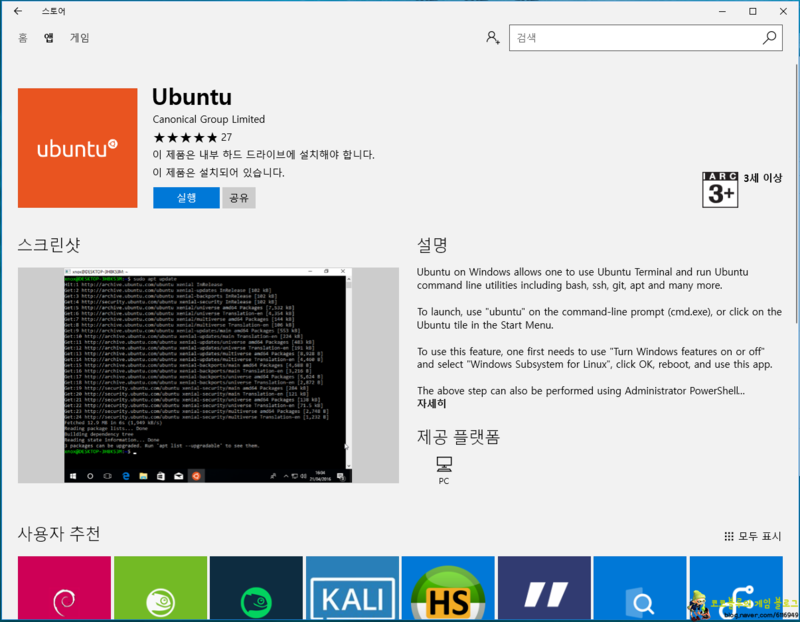Close the 스토어 window
800x622 pixels.
coord(783,11)
